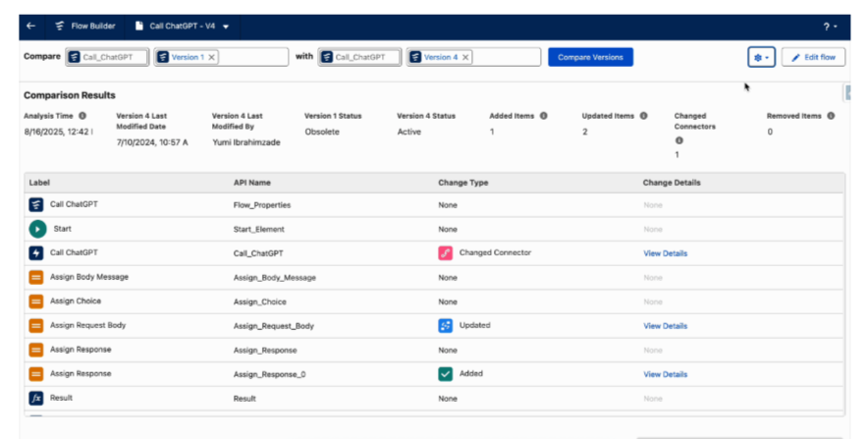
Task: Click info icon next to Removed Items
Action: (831, 116)
